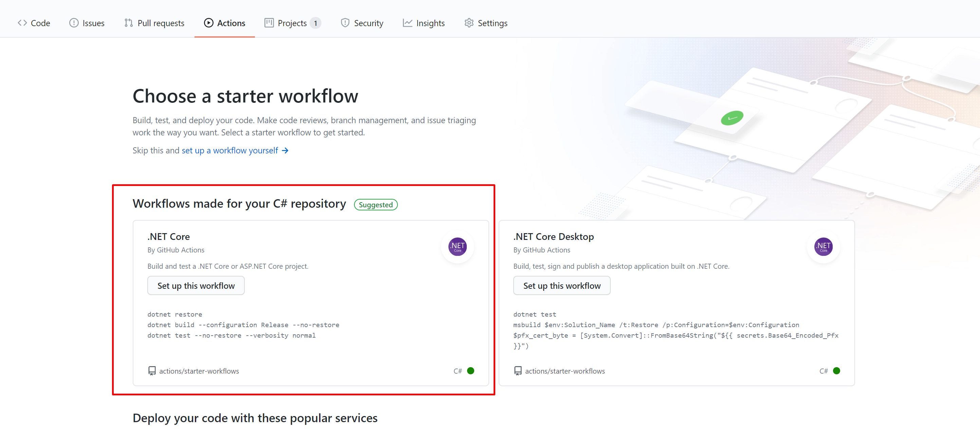980x433 pixels.
Task: Click the Code tab angle-brackets icon
Action: point(22,23)
